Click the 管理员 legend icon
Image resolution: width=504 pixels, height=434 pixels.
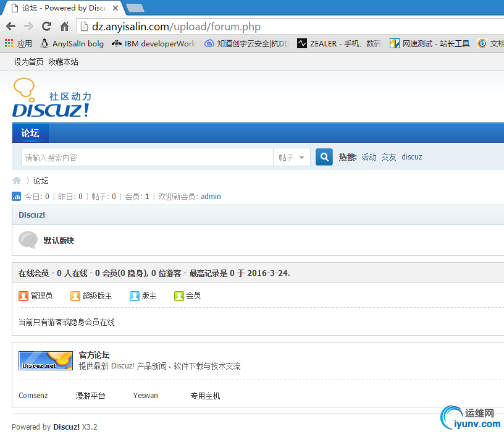[23, 296]
